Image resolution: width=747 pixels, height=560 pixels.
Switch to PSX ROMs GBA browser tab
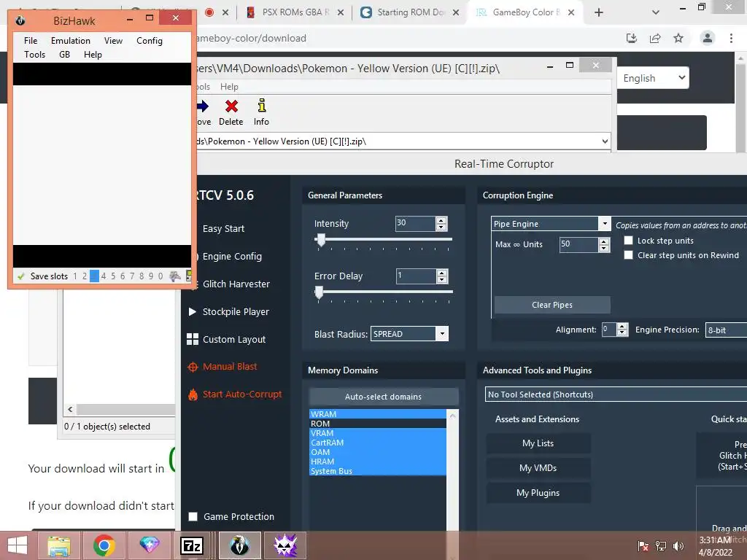tap(295, 12)
